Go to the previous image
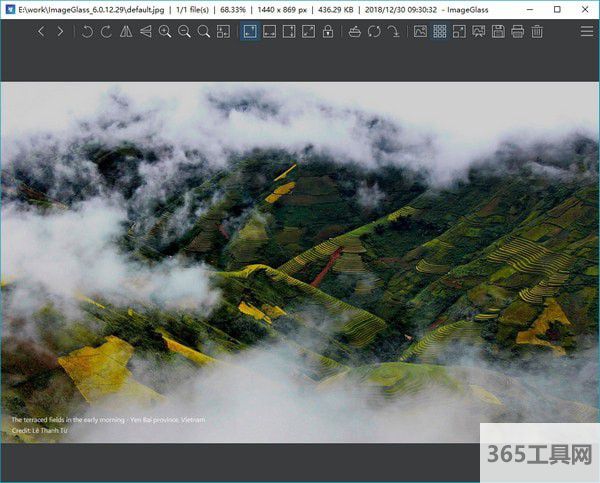 tap(41, 32)
